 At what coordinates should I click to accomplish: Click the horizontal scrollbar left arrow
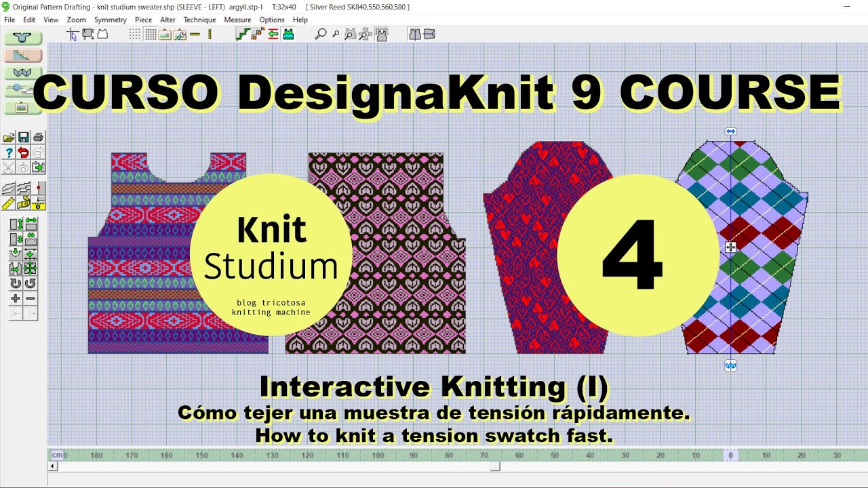pyautogui.click(x=53, y=466)
